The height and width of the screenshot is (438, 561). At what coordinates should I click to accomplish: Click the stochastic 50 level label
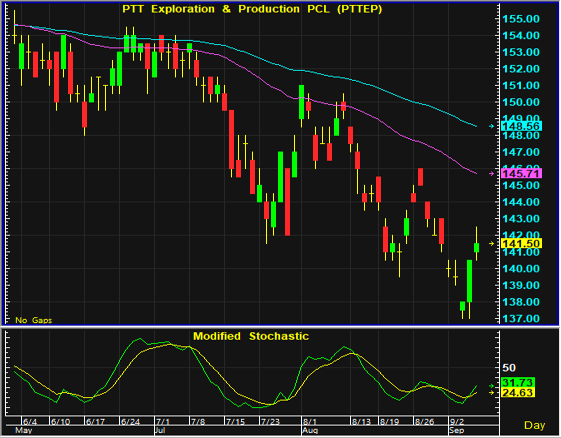(509, 368)
